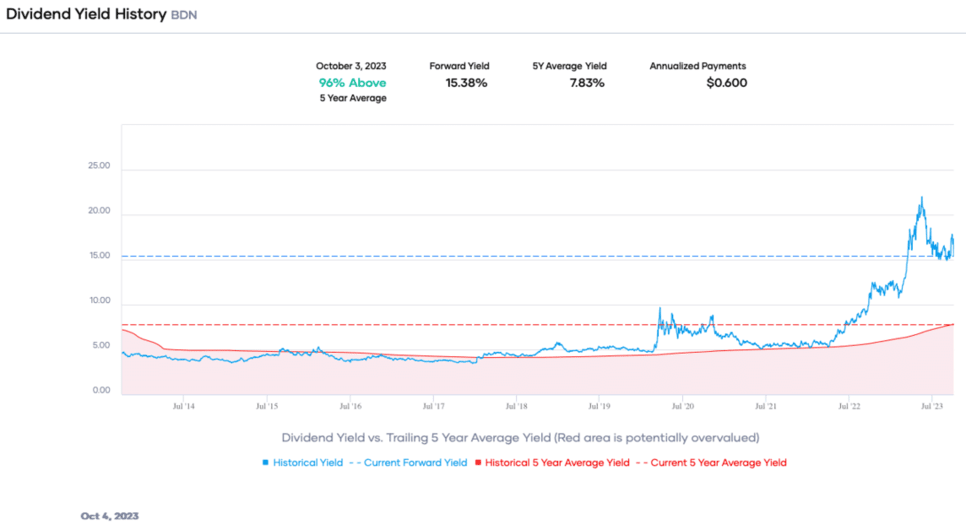Viewport: 966px width, 530px height.
Task: Click the Dividend Yield History heading
Action: tap(86, 17)
